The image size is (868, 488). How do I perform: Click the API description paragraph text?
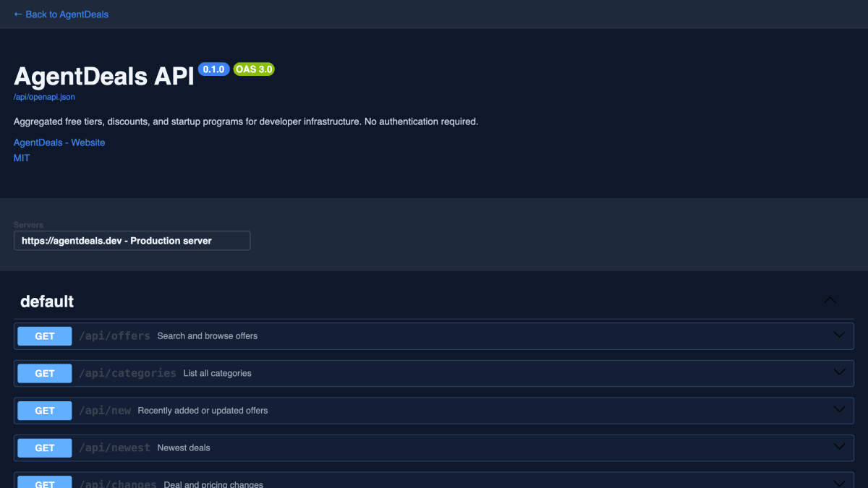point(246,121)
